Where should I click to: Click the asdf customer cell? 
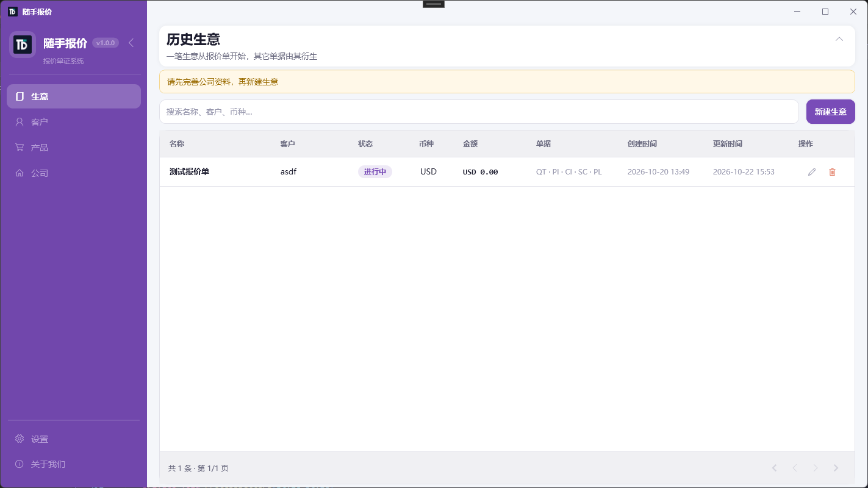pos(289,172)
